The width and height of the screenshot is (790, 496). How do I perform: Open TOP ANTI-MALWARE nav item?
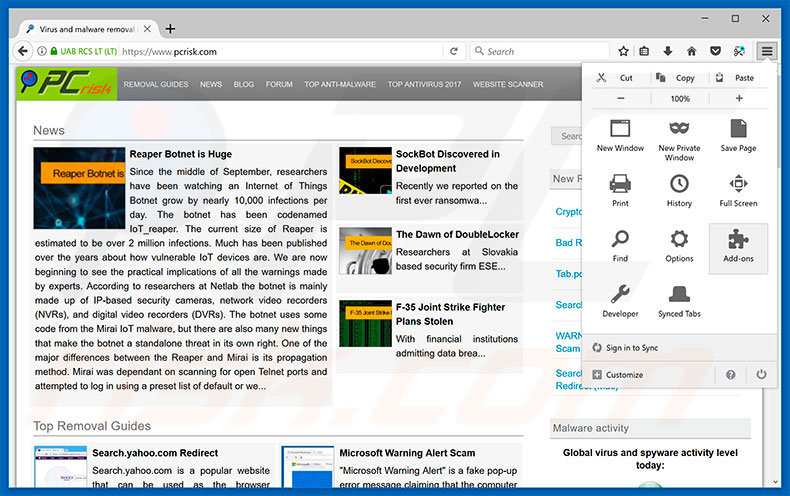[x=340, y=85]
